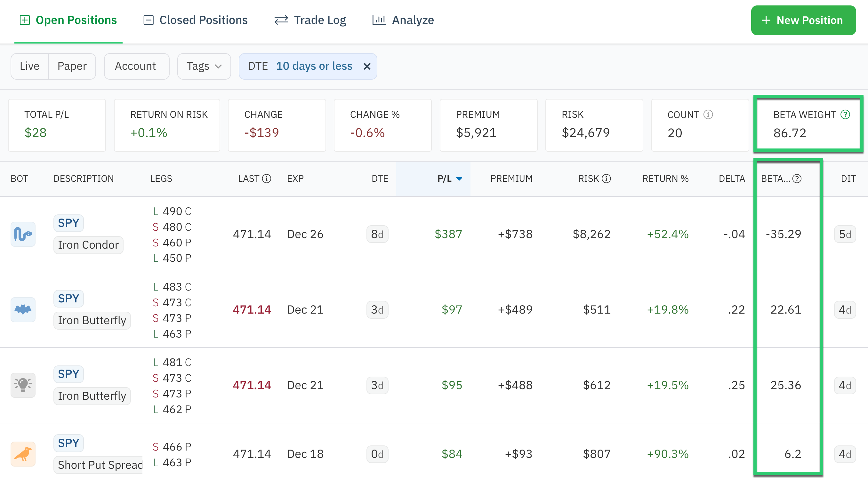Click the worm bot icon on the Iron Condor row

coord(23,234)
